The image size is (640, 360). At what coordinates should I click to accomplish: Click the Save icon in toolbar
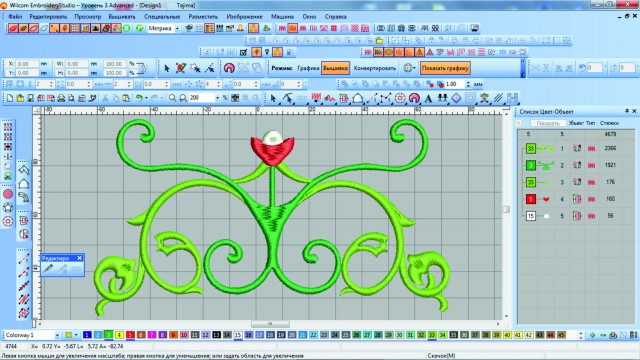tap(30, 98)
